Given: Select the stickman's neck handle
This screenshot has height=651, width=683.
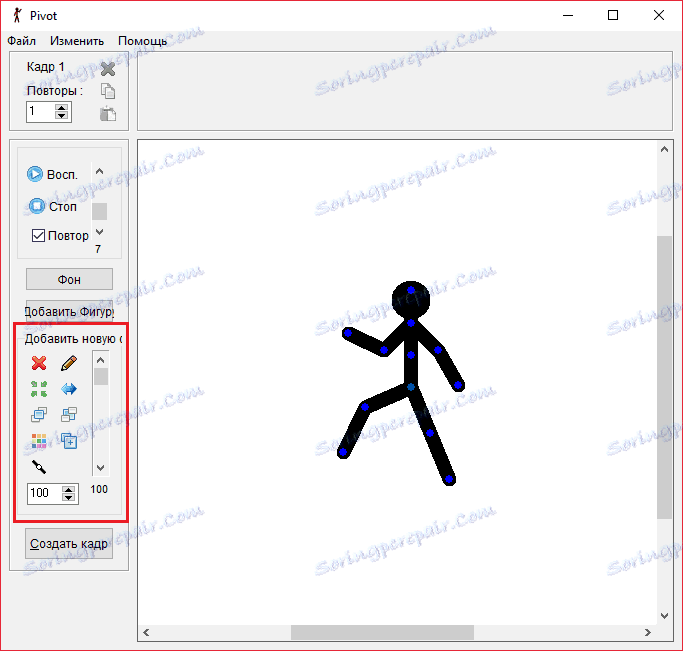Looking at the screenshot, I should coord(411,323).
